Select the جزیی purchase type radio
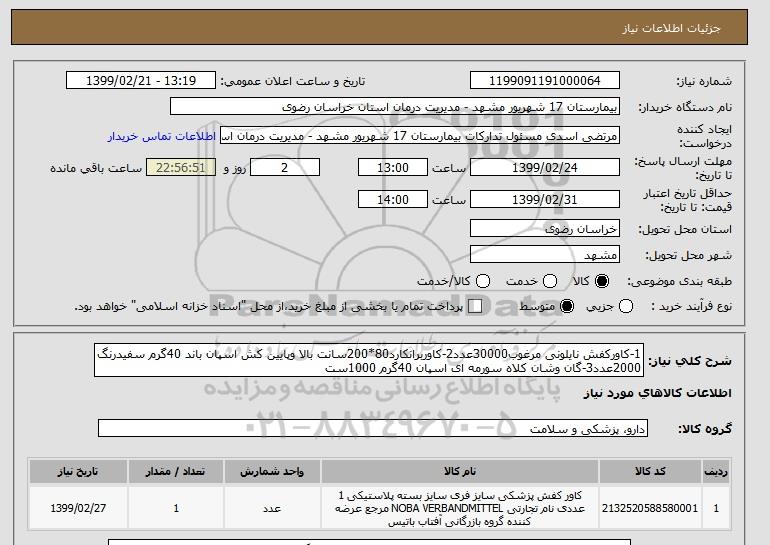Image resolution: width=770 pixels, height=545 pixels. pos(626,306)
